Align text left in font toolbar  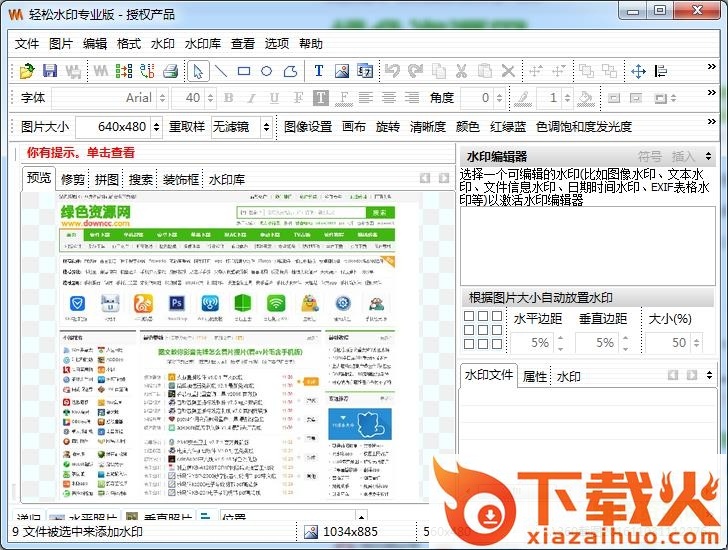click(366, 98)
